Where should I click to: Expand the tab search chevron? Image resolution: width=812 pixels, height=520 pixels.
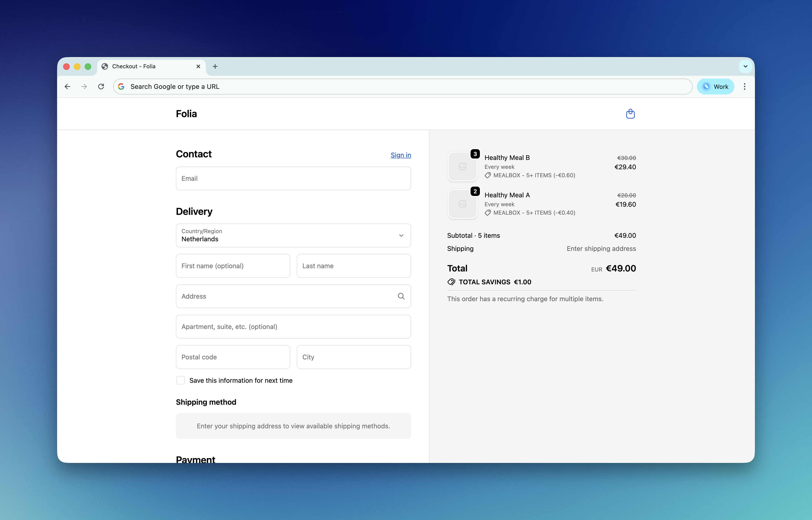(x=745, y=66)
